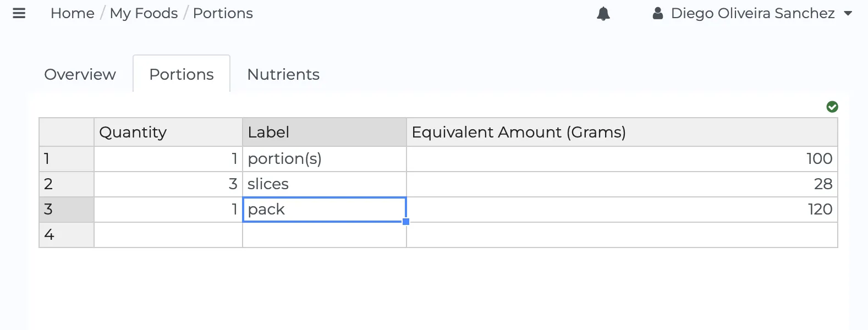Viewport: 868px width, 330px height.
Task: Click the green saved checkmark icon
Action: [832, 107]
